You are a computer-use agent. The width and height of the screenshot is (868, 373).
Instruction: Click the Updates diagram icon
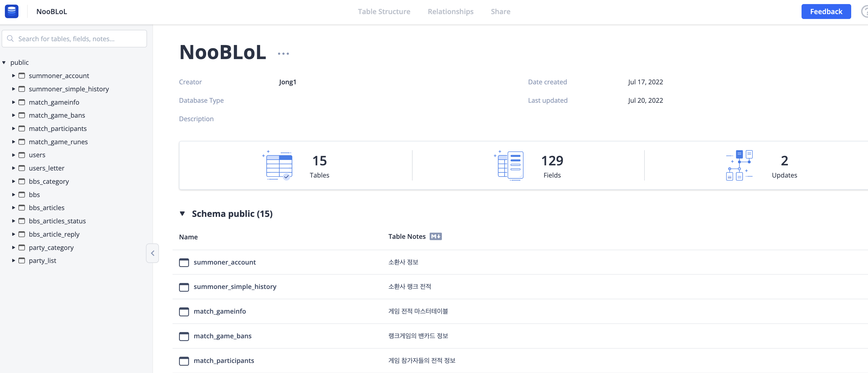[x=739, y=165]
